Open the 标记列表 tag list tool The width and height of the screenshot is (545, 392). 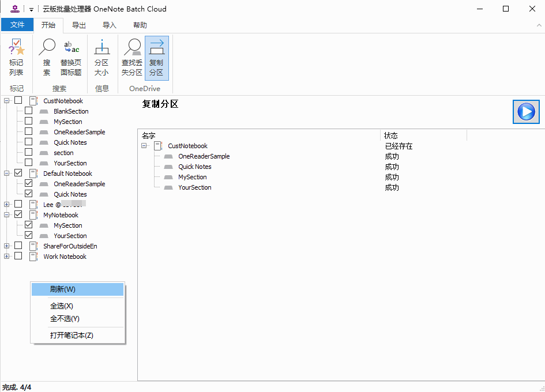pos(16,58)
